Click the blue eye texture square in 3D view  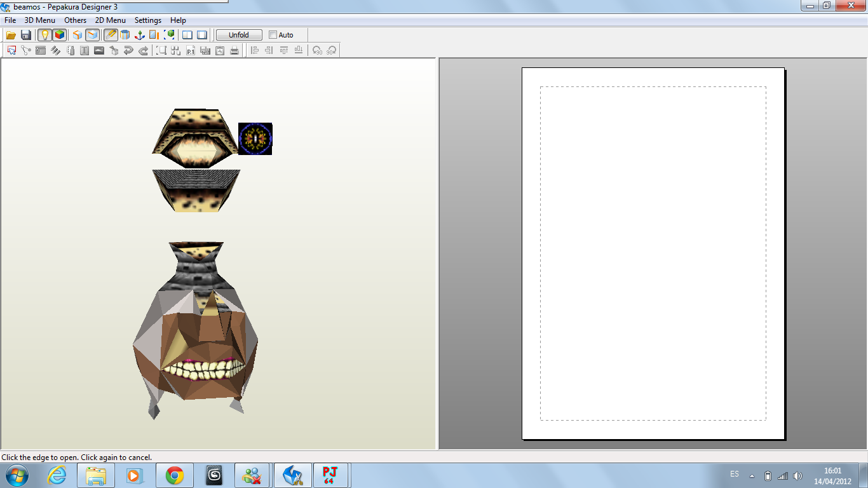click(x=255, y=139)
